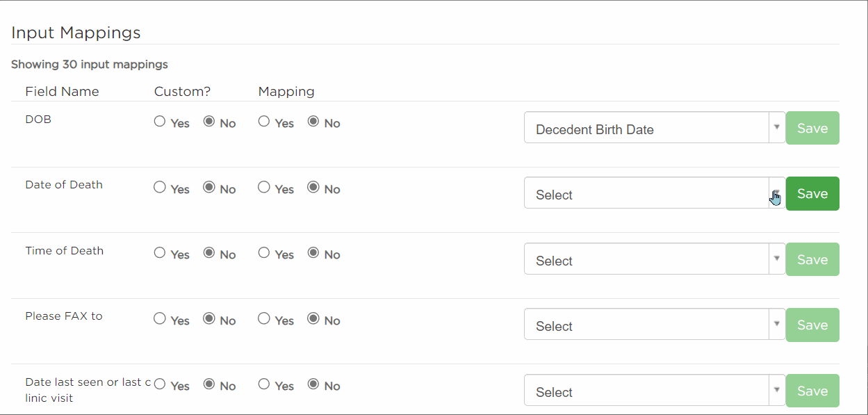Image resolution: width=868 pixels, height=415 pixels.
Task: Save the Date of Death mapping
Action: pyautogui.click(x=812, y=193)
